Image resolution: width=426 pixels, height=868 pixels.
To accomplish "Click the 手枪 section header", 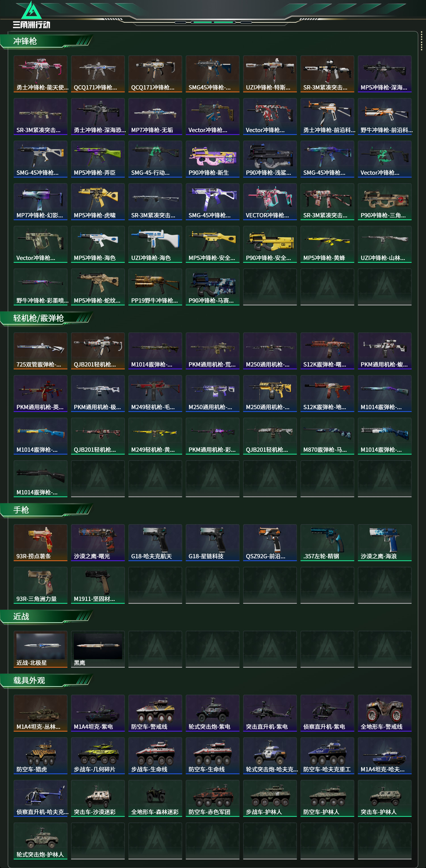I will click(x=21, y=510).
